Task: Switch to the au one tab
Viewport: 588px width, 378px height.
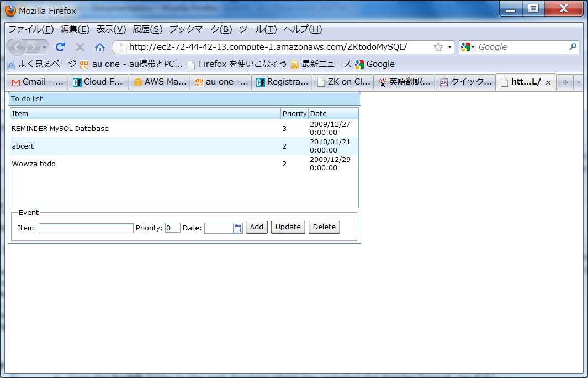Action: coord(221,82)
